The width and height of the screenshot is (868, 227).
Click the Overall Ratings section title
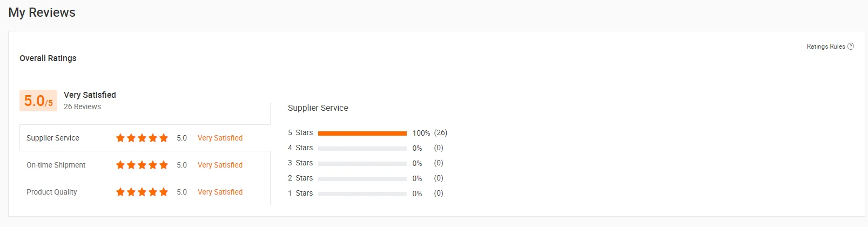click(x=48, y=58)
